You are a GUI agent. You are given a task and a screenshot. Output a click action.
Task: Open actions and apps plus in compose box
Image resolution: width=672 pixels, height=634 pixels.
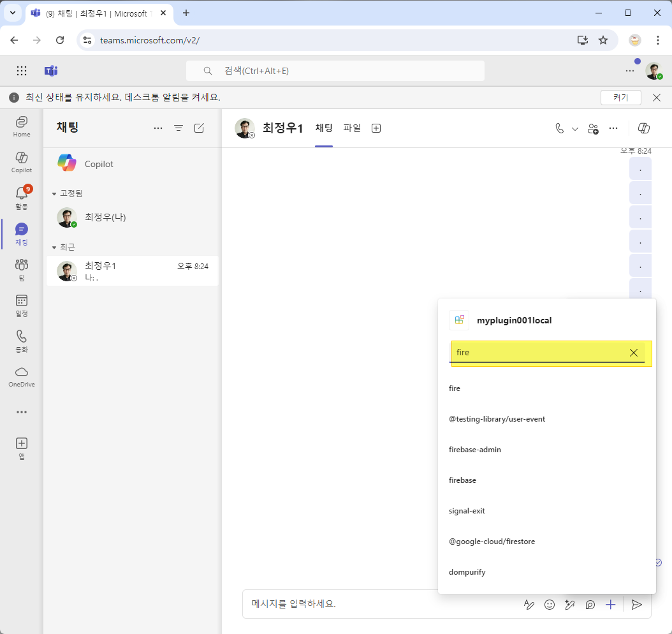click(611, 605)
